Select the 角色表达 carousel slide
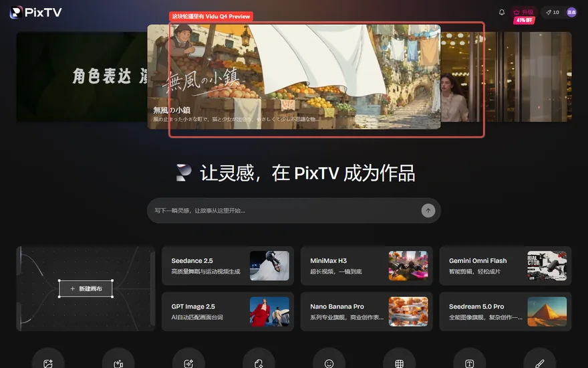This screenshot has height=368, width=588. (x=82, y=76)
